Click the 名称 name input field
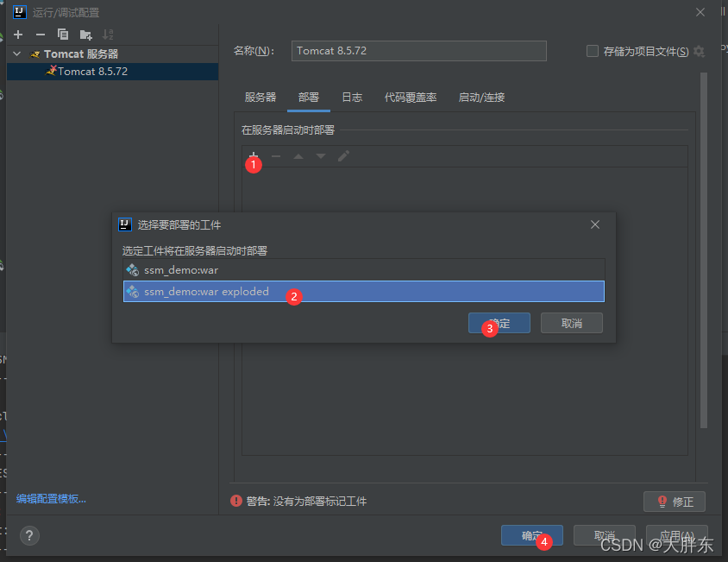The height and width of the screenshot is (562, 728). click(419, 51)
